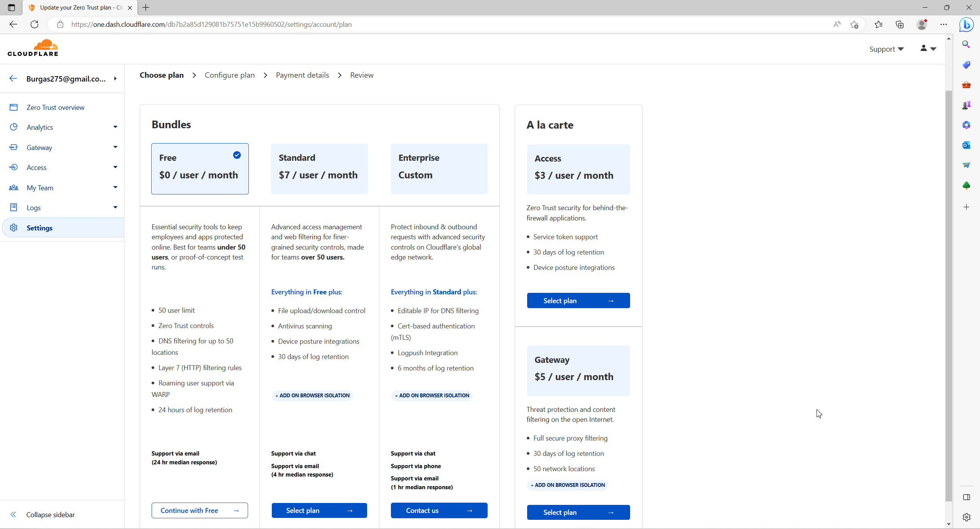Click the Outlook icon in Edge sidebar
Viewport: 980px width, 529px height.
(966, 145)
